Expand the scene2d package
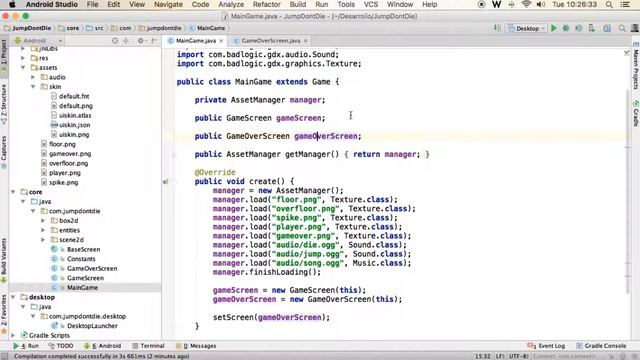This screenshot has width=640, height=360. 43,240
